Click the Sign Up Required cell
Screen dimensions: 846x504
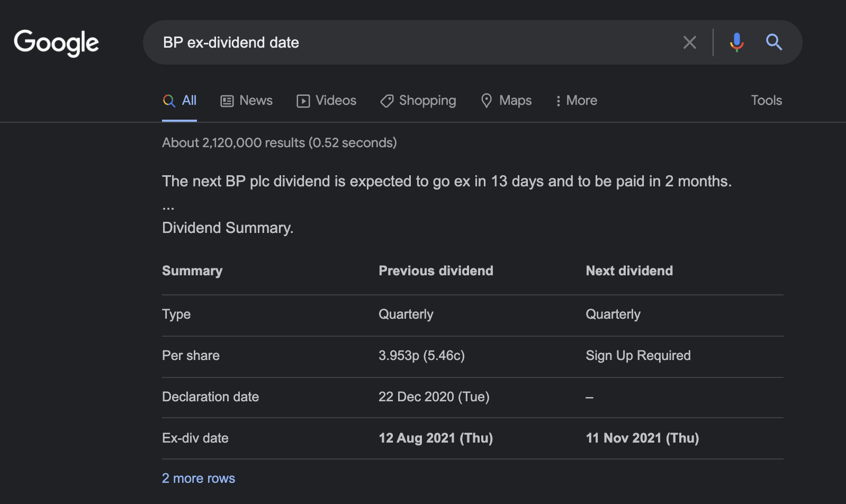(x=638, y=356)
